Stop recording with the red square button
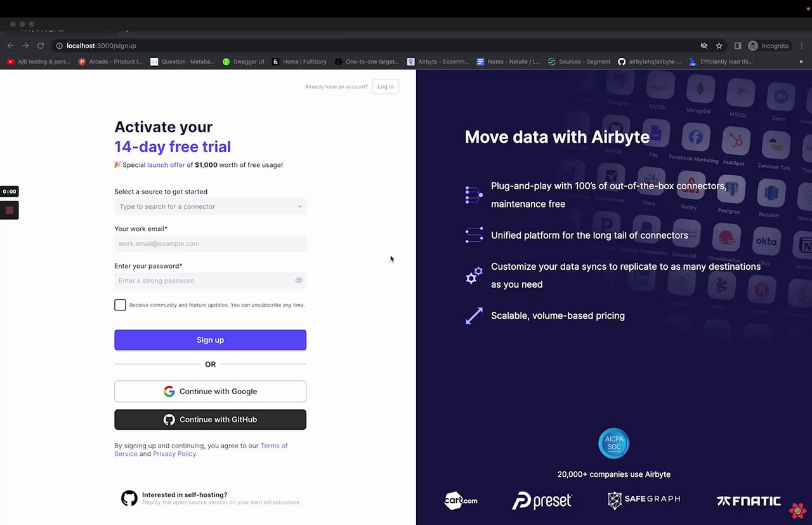 point(10,210)
